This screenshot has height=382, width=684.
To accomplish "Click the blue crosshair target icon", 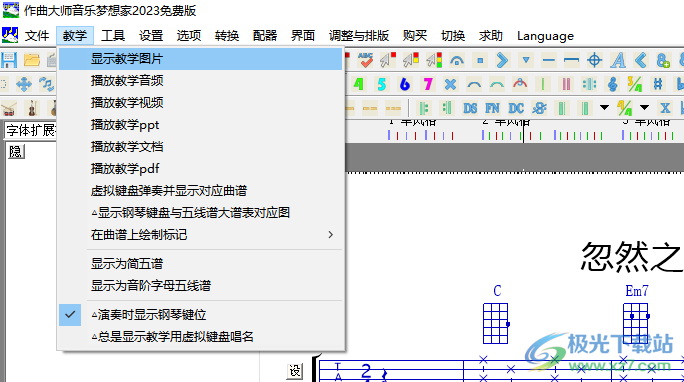I will point(595,60).
